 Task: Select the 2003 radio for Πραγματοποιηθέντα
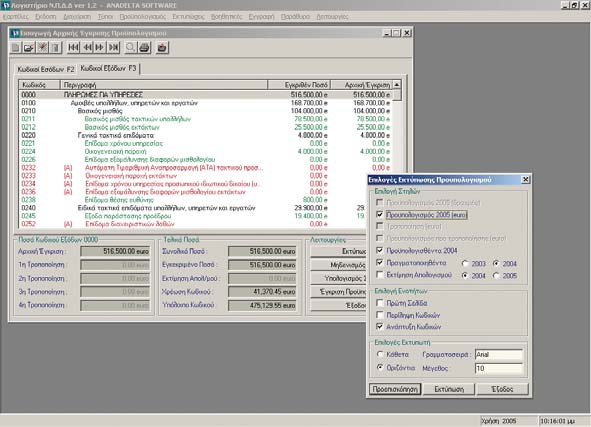pos(465,263)
